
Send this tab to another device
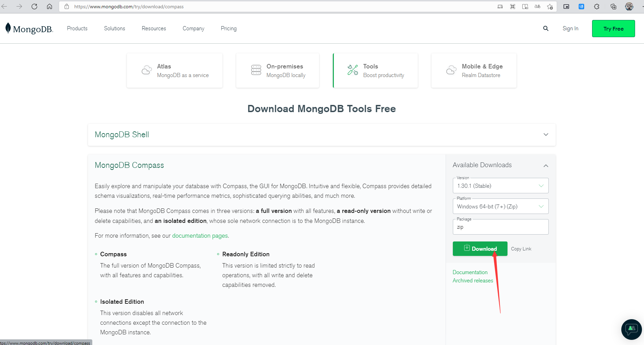click(500, 7)
